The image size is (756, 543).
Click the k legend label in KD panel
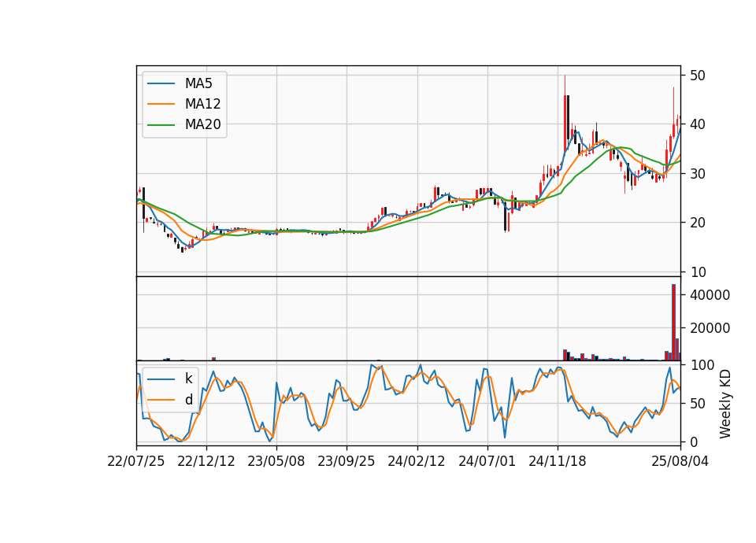(x=188, y=379)
